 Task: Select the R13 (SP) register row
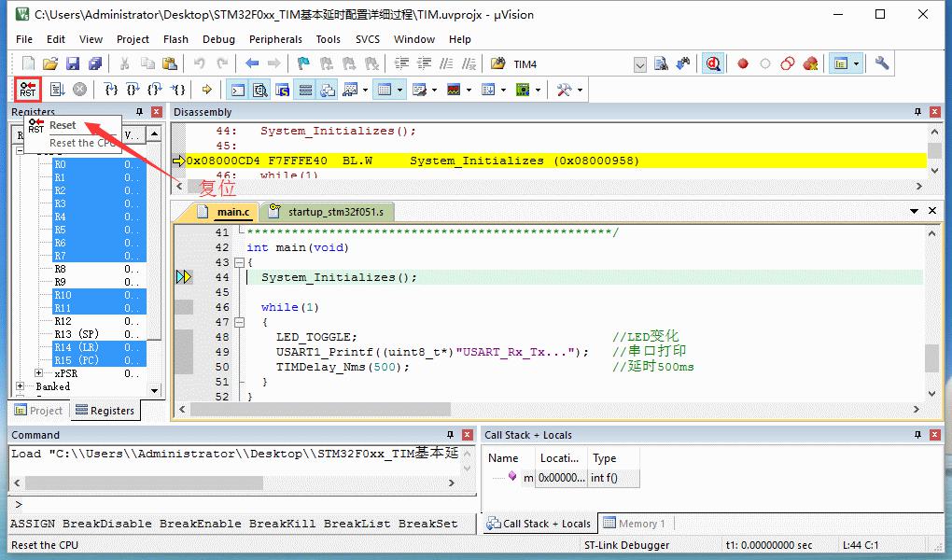tap(100, 334)
